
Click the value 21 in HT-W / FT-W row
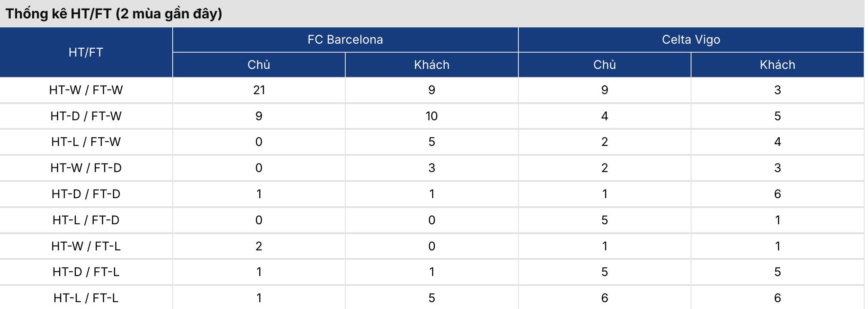[x=259, y=90]
